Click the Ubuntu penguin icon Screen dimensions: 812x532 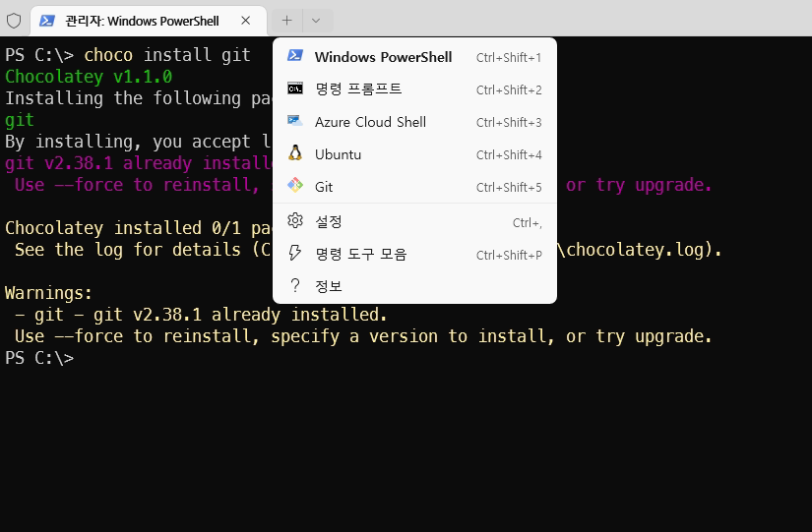point(295,152)
